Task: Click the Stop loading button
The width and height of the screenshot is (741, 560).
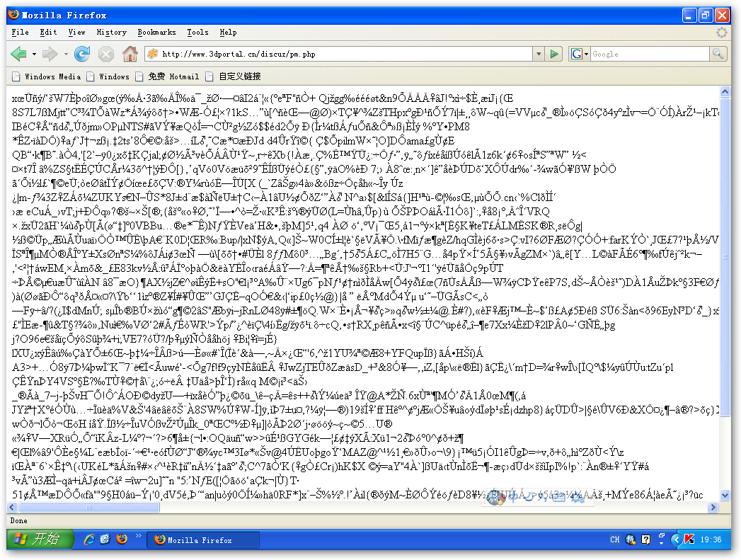Action: [106, 54]
